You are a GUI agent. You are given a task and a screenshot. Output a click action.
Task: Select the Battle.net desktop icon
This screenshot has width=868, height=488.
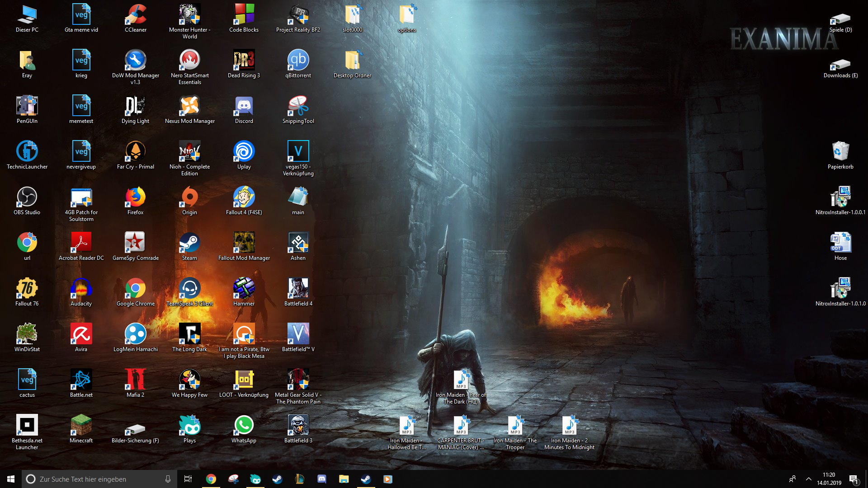[x=81, y=384]
